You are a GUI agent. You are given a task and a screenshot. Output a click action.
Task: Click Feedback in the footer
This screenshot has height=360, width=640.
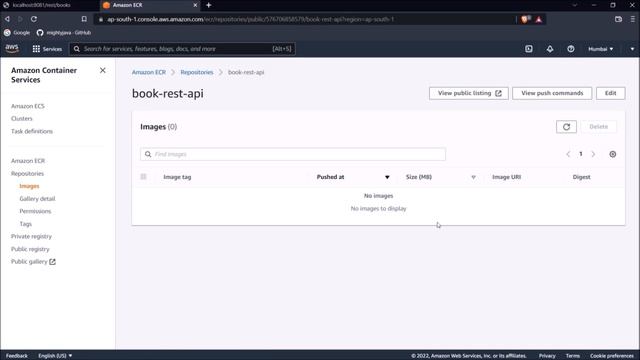17,356
